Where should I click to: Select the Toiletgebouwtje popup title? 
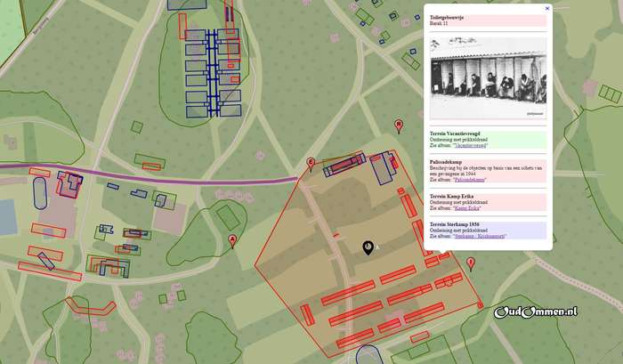pyautogui.click(x=449, y=17)
